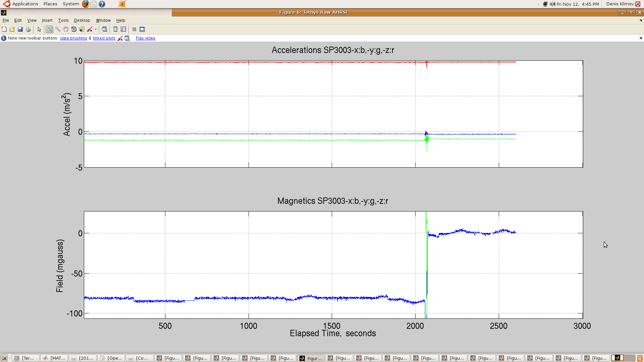Open the Tools menu
This screenshot has height=362, width=644.
[x=63, y=20]
